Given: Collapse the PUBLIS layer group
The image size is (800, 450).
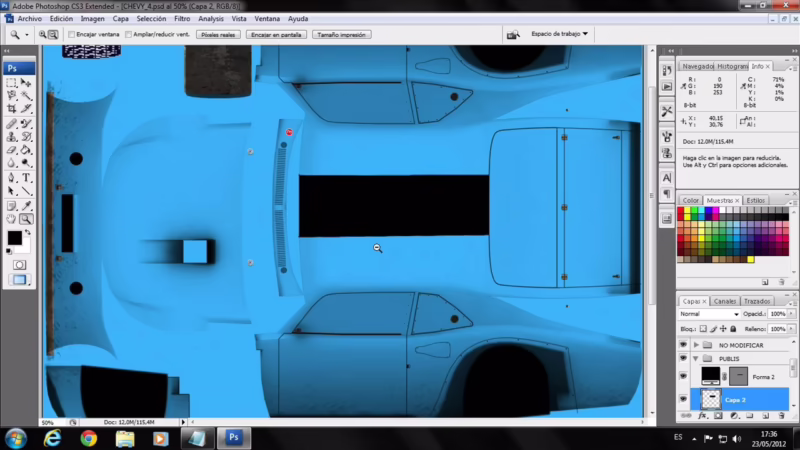Looking at the screenshot, I should click(x=696, y=357).
